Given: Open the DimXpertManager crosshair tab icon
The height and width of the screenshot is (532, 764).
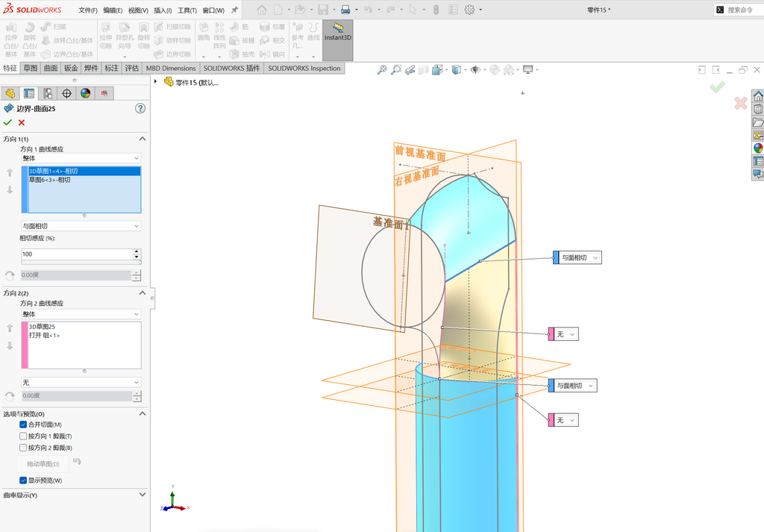Looking at the screenshot, I should point(66,93).
